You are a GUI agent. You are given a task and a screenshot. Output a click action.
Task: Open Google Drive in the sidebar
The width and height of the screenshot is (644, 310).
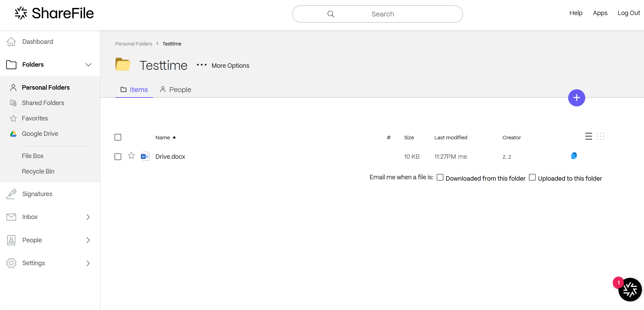coord(40,134)
